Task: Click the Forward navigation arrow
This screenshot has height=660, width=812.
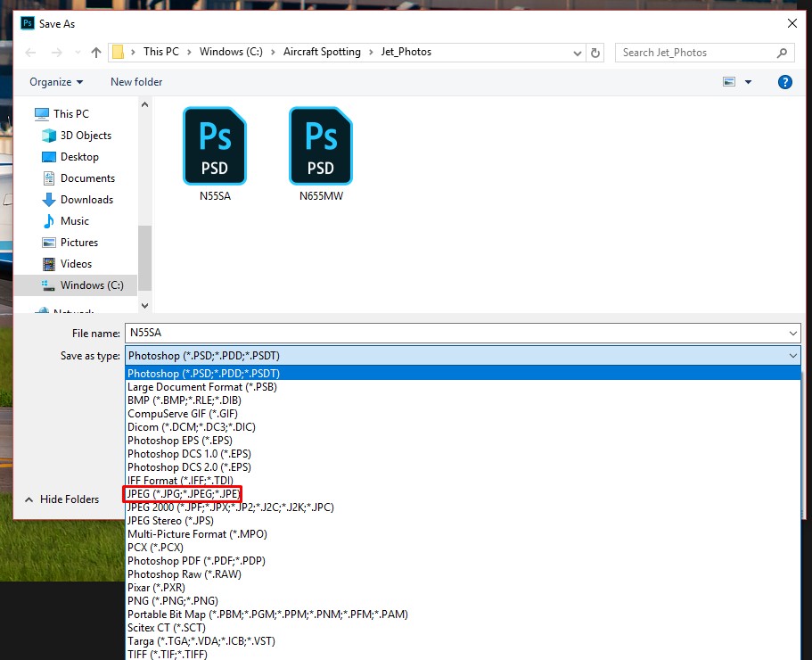Action: 56,53
